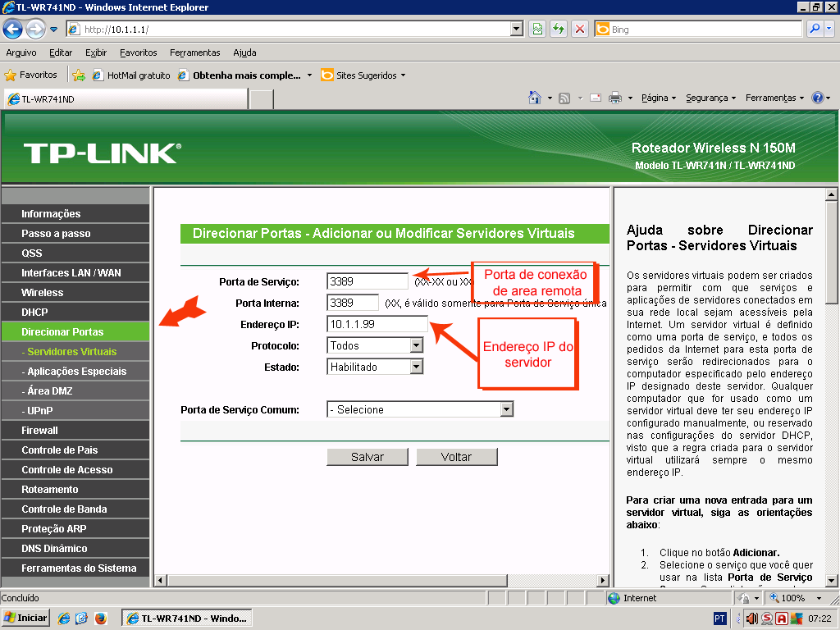Click the Print icon in command bar
The image size is (840, 630).
tap(615, 98)
